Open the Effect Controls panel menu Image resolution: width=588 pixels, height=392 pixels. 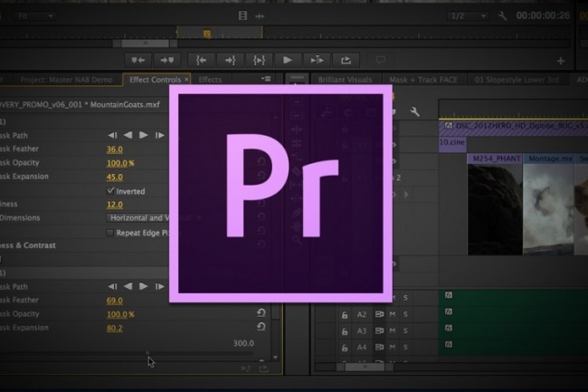click(x=266, y=79)
